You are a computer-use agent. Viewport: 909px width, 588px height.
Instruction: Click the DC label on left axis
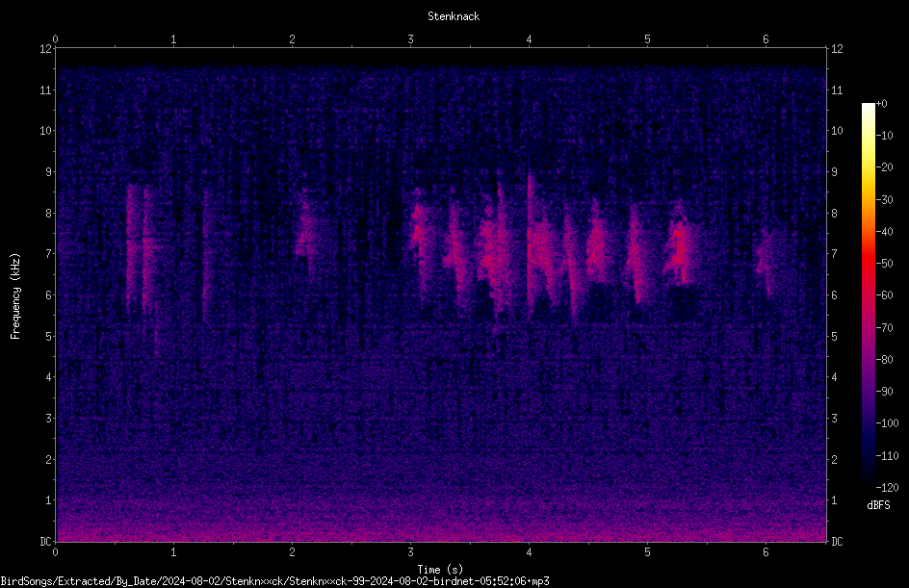[45, 541]
